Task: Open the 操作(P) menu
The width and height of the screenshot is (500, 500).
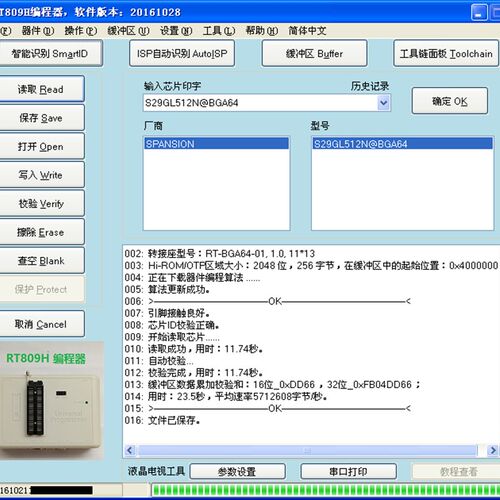Action: tap(81, 31)
